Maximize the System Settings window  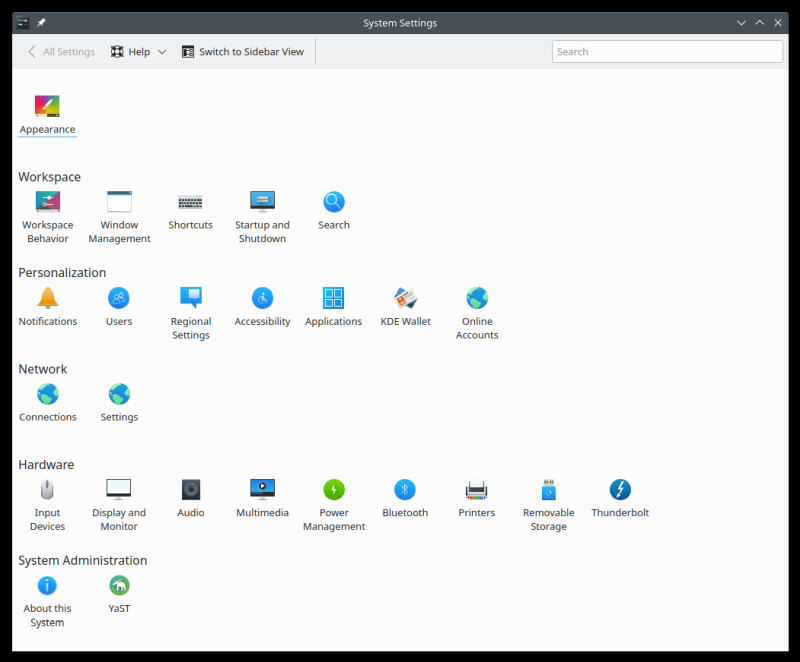click(x=760, y=22)
